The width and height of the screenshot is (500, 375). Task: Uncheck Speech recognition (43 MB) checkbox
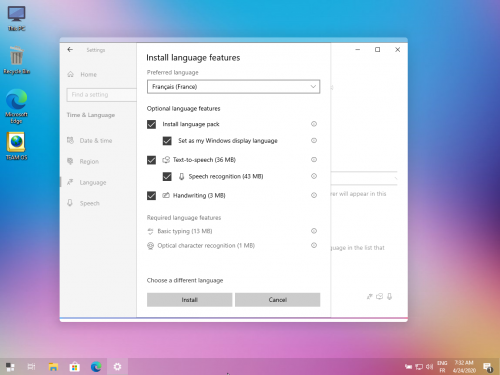pos(167,176)
